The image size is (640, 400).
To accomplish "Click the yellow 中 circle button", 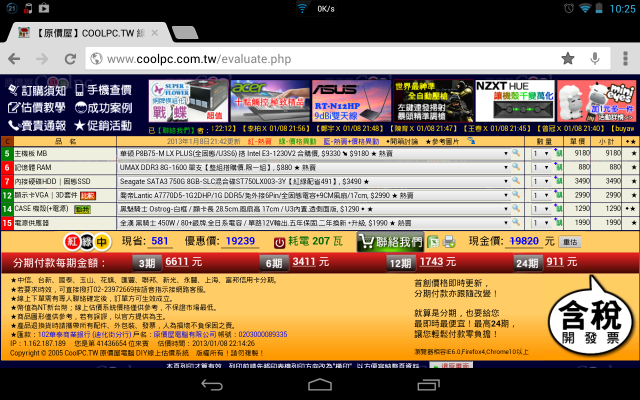I will click(x=102, y=242).
